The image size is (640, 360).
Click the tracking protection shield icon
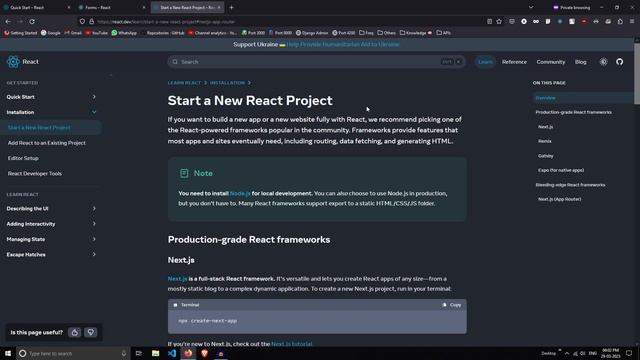click(82, 22)
